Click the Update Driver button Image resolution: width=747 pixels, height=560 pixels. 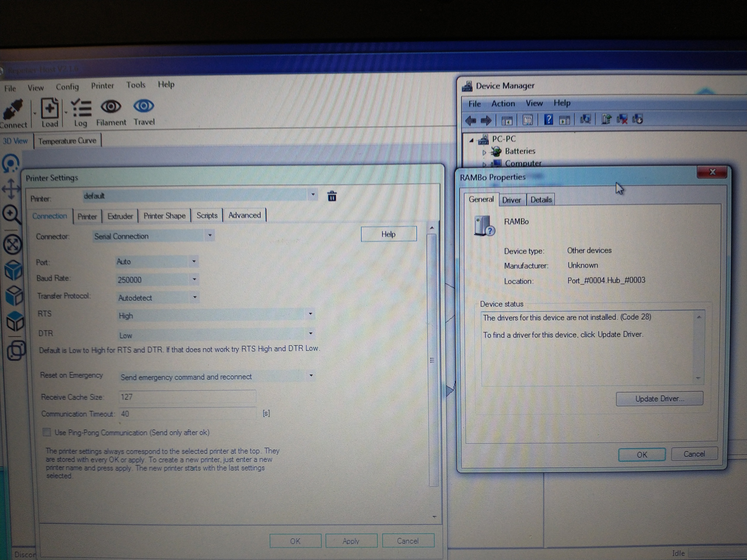[x=659, y=399]
